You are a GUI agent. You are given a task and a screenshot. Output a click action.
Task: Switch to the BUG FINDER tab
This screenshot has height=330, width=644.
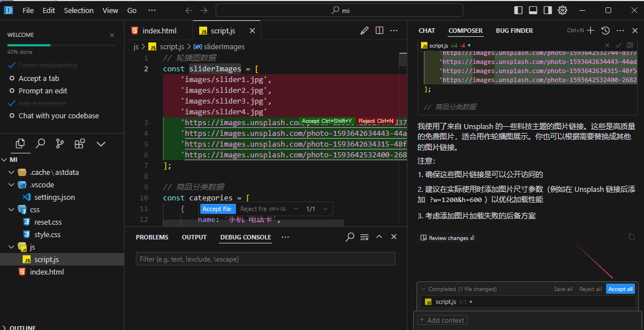pyautogui.click(x=514, y=31)
